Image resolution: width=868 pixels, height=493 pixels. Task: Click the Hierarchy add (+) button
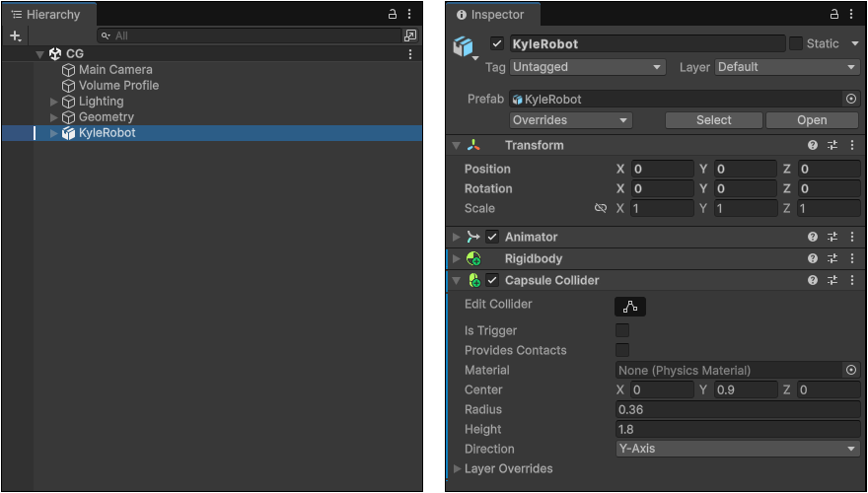16,35
